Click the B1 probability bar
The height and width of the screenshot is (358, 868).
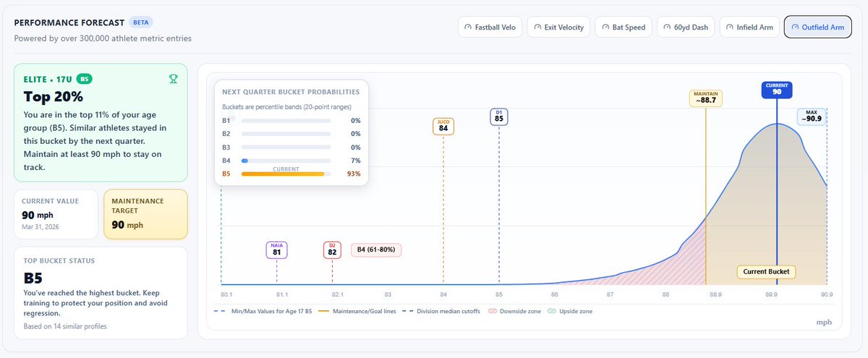click(286, 121)
